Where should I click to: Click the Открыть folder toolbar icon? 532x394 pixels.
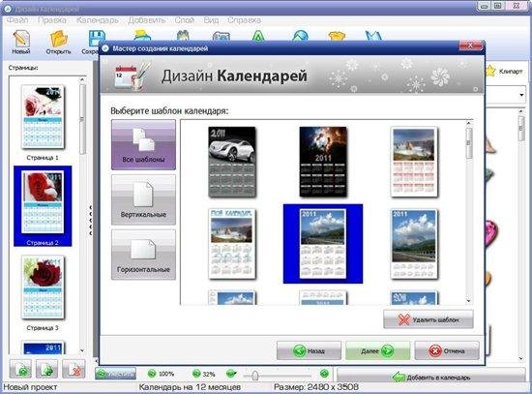[x=58, y=43]
